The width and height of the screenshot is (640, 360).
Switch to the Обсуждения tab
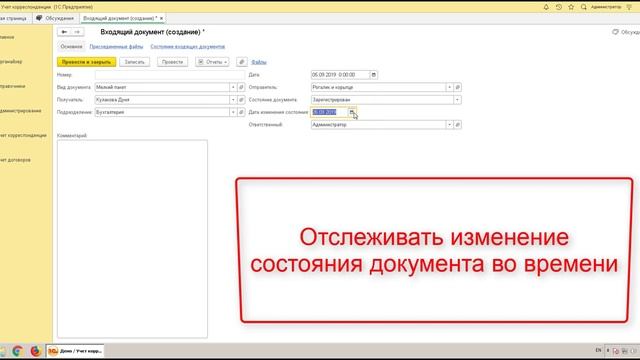(55, 18)
